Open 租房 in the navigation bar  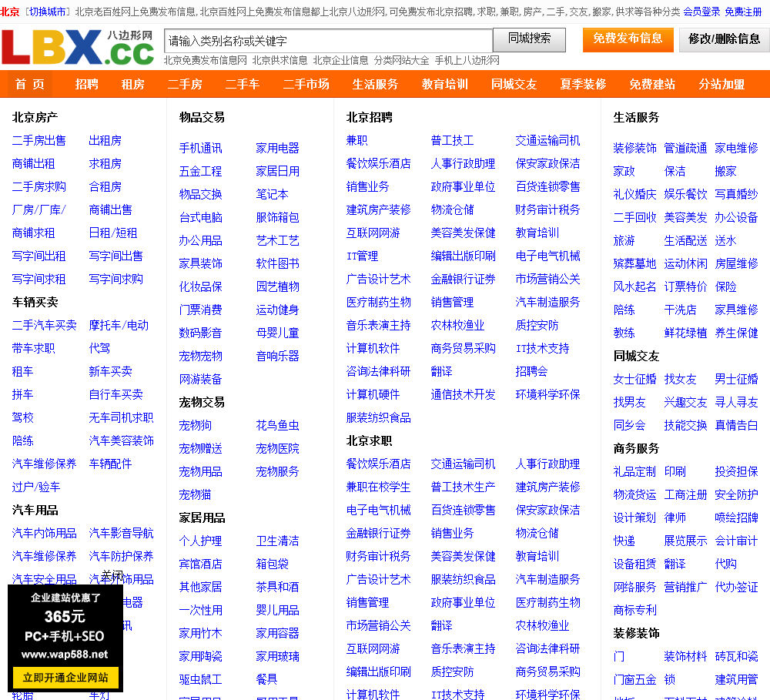(x=132, y=84)
